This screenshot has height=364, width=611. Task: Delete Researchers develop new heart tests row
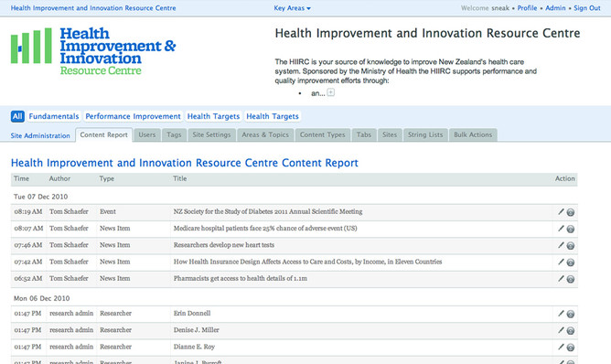tap(571, 246)
